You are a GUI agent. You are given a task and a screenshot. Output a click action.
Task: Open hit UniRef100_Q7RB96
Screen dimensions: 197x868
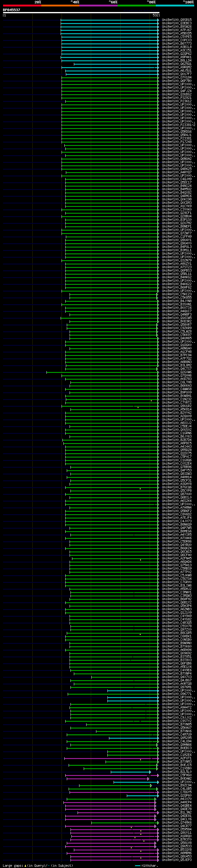[x=176, y=467]
